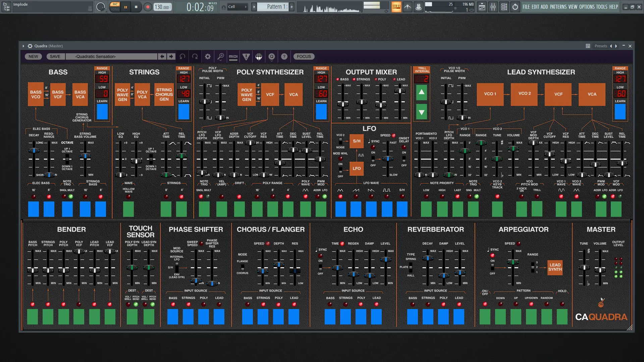
Task: Expand the Quadra plugin menu arrow
Action: [x=23, y=46]
